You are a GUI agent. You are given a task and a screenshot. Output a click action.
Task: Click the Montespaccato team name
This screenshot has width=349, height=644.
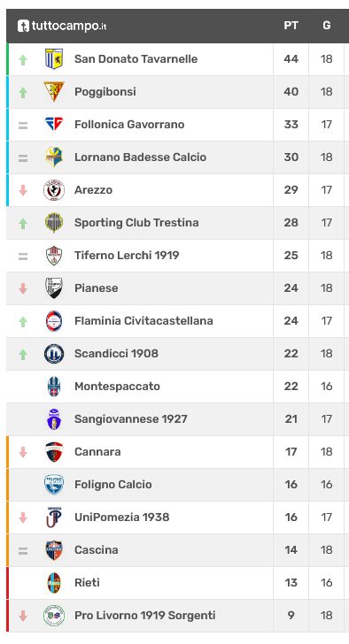[117, 386]
